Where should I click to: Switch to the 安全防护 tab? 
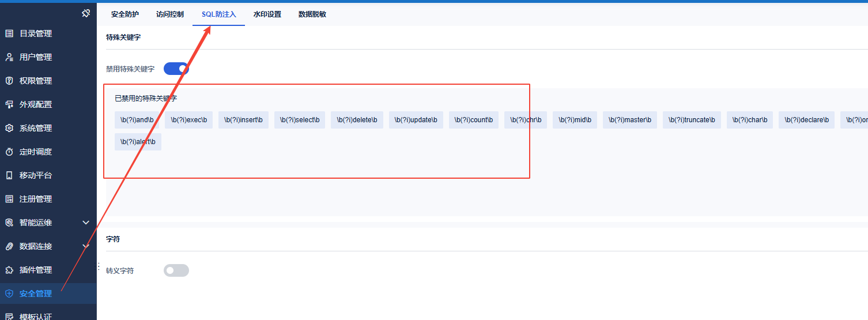point(125,14)
